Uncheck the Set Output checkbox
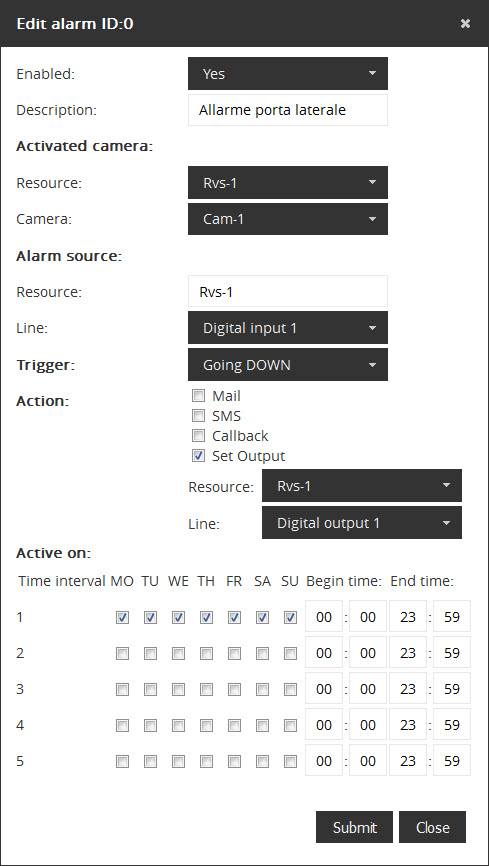The height and width of the screenshot is (866, 489). 198,456
